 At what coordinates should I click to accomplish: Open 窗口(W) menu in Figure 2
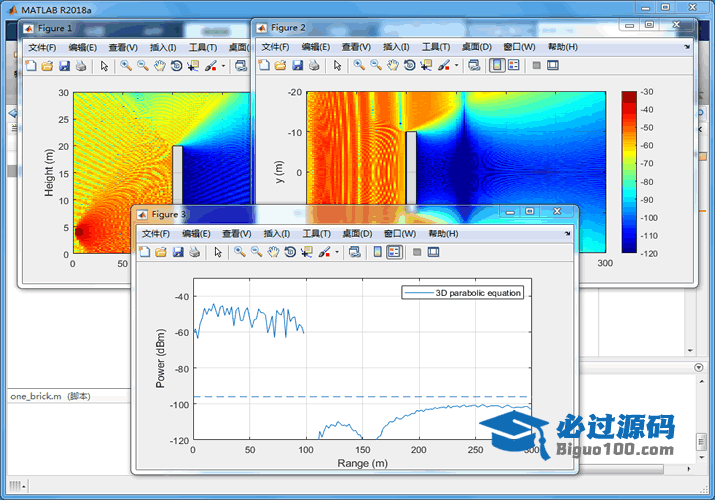tap(519, 47)
